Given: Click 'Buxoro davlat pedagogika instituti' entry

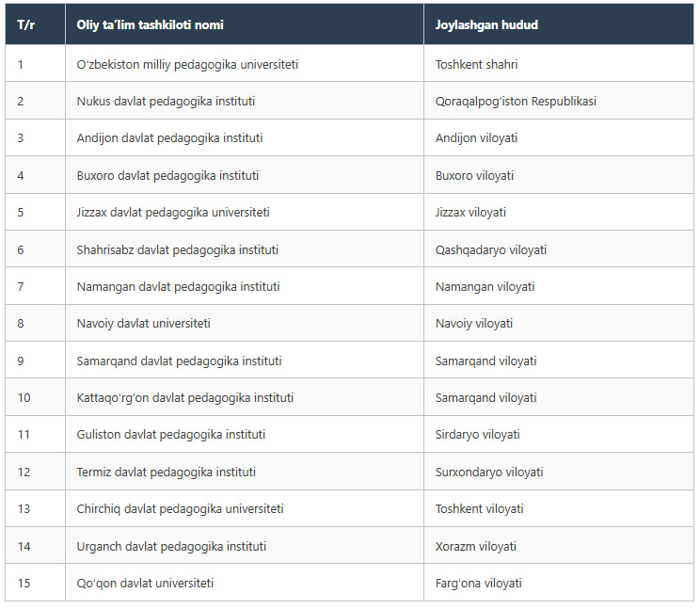Looking at the screenshot, I should point(167,175).
